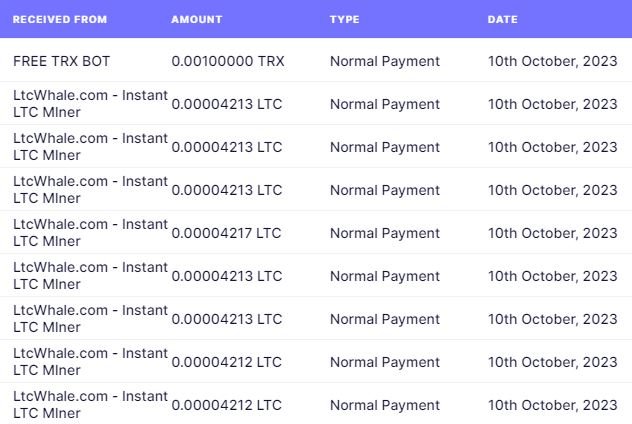This screenshot has width=632, height=424.
Task: Select LtcWhale.com sender in 0.00004217 LTC row
Action: pos(90,233)
